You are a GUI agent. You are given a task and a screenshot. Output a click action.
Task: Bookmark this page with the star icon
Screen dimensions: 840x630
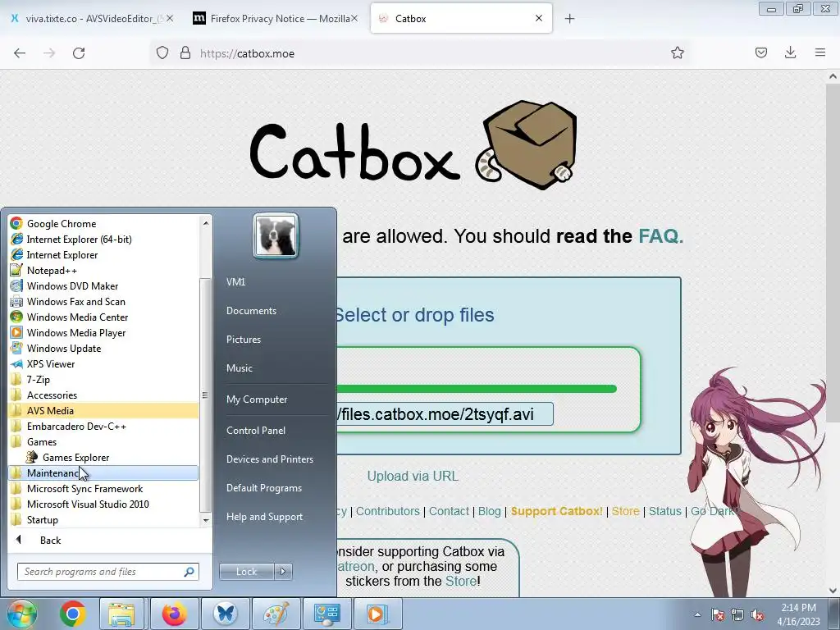677,52
